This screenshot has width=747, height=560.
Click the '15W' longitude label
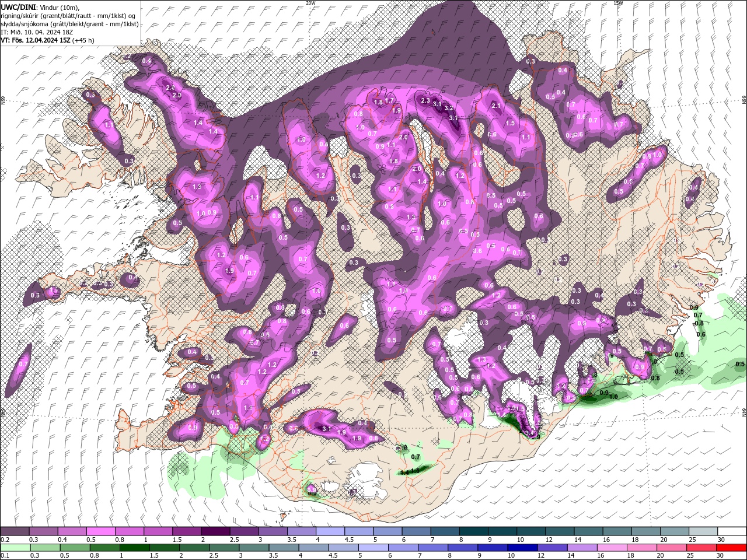619,3
